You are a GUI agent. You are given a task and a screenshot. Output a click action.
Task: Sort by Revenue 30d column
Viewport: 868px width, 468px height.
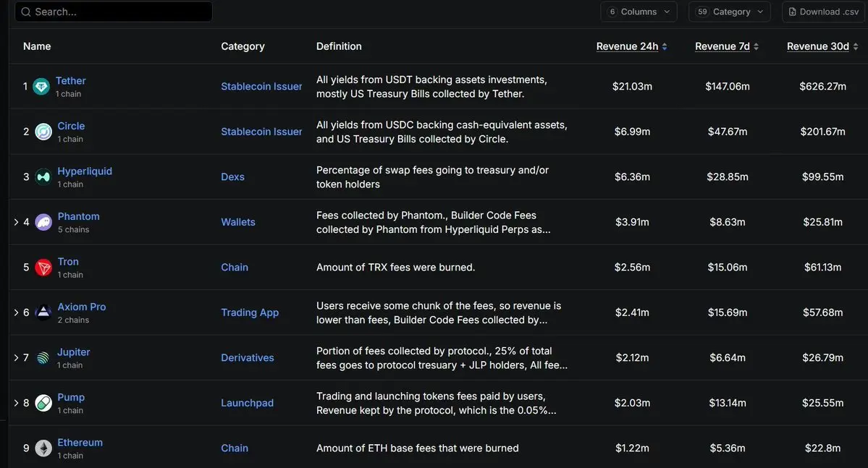[822, 46]
